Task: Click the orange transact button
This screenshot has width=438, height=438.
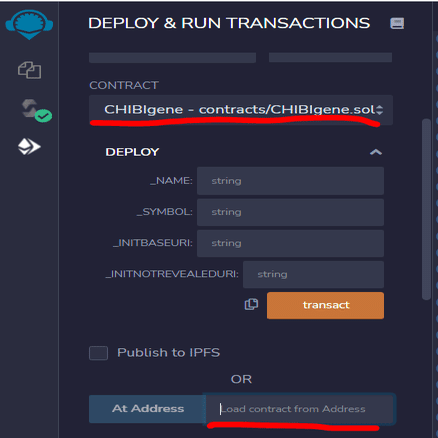Action: 325,305
